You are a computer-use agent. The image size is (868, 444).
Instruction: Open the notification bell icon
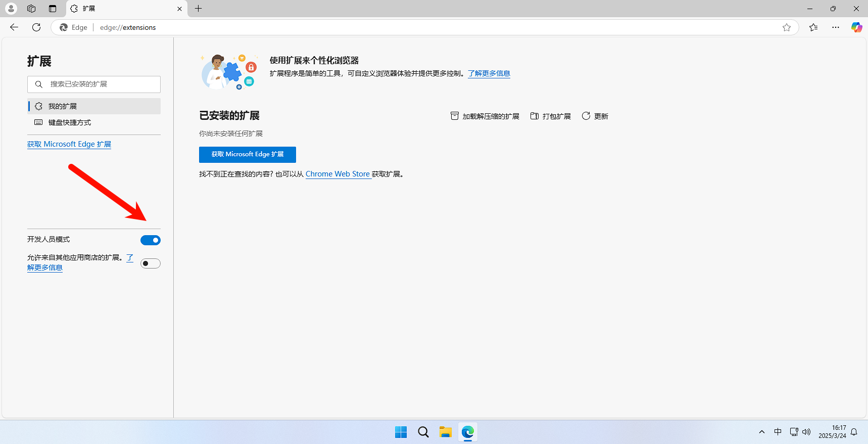pyautogui.click(x=854, y=432)
